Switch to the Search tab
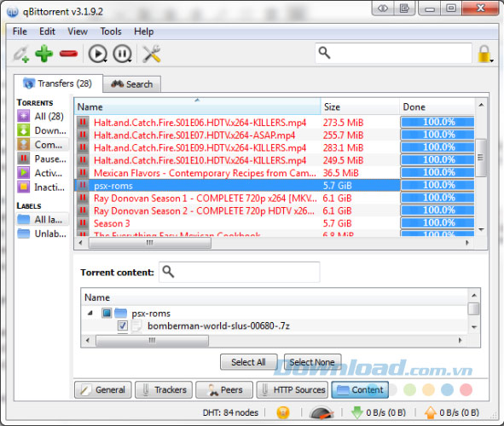 pos(132,84)
